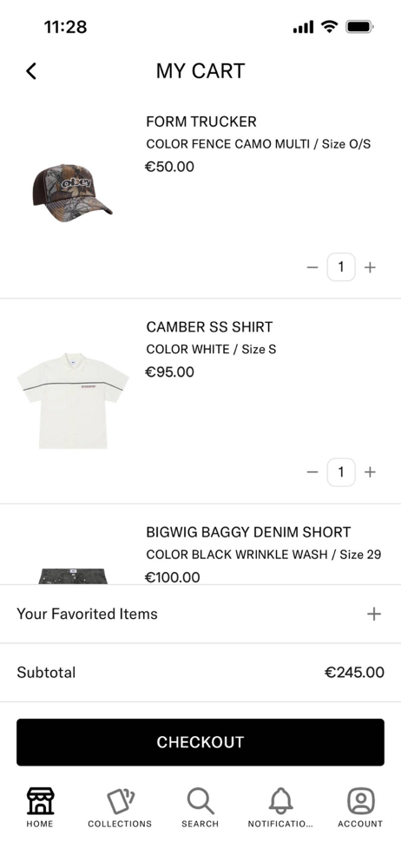The height and width of the screenshot is (868, 401).
Task: Open the Form Trucker product title
Action: tap(201, 122)
